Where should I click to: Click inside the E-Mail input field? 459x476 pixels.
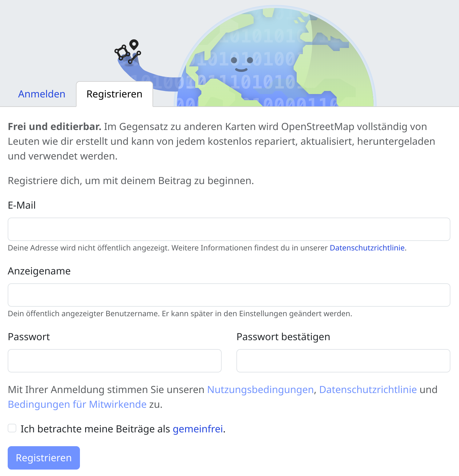[x=229, y=229]
